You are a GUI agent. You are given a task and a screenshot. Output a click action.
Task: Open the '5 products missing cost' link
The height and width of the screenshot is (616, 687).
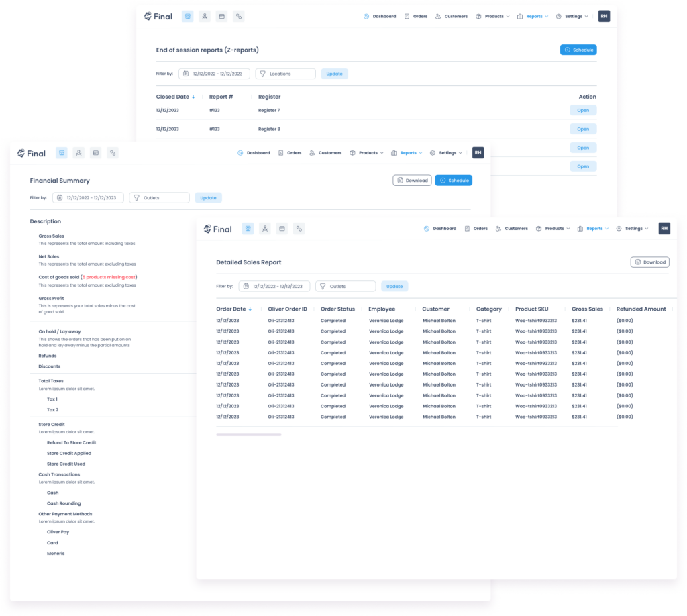[x=109, y=277]
